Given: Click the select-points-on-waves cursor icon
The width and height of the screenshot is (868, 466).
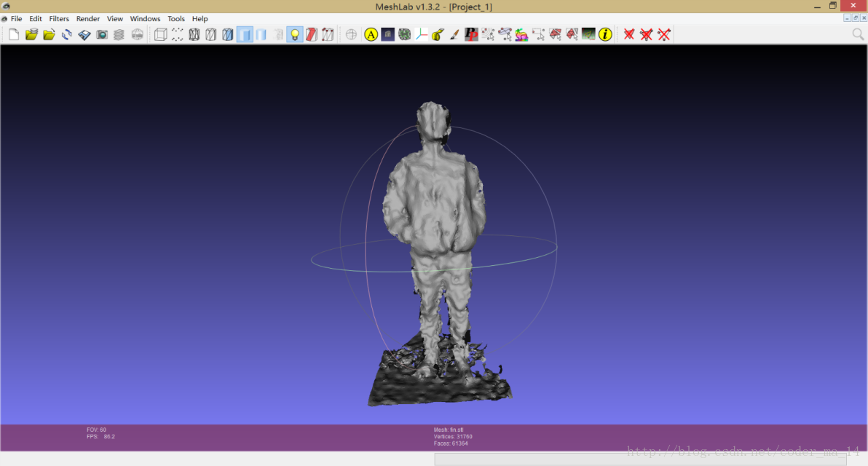Looking at the screenshot, I should click(488, 34).
